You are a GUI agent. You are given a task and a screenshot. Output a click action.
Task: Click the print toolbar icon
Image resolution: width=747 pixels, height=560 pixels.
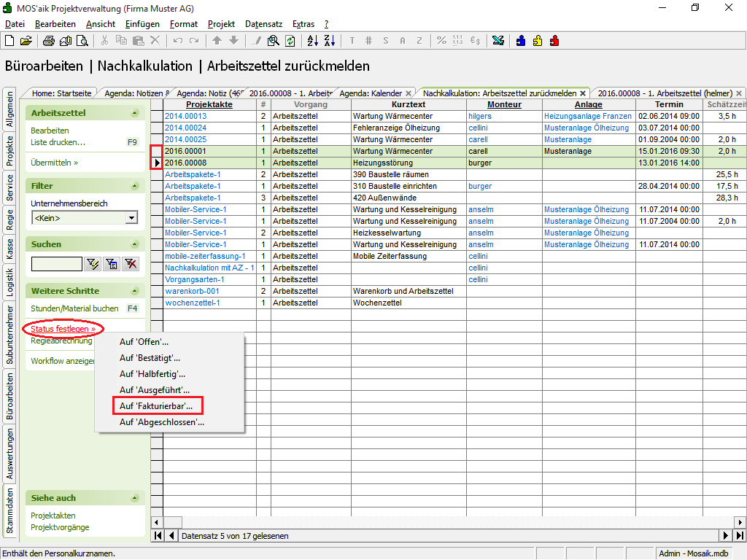[48, 41]
